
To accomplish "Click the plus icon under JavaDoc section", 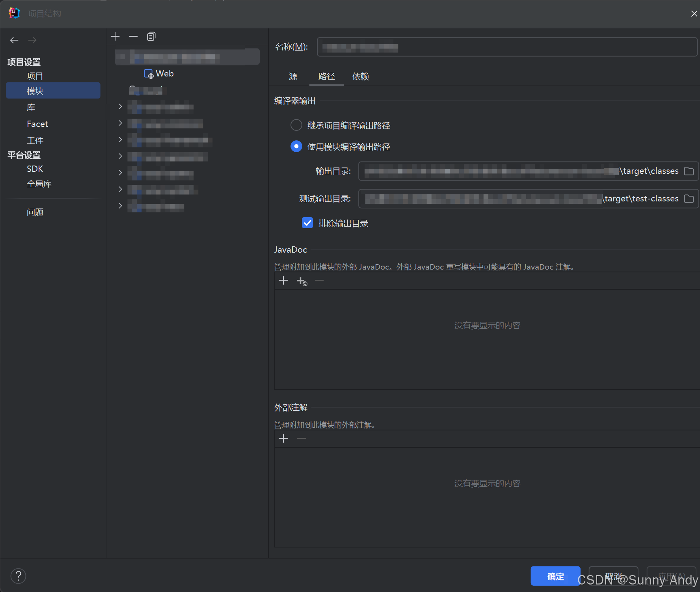I will (283, 280).
